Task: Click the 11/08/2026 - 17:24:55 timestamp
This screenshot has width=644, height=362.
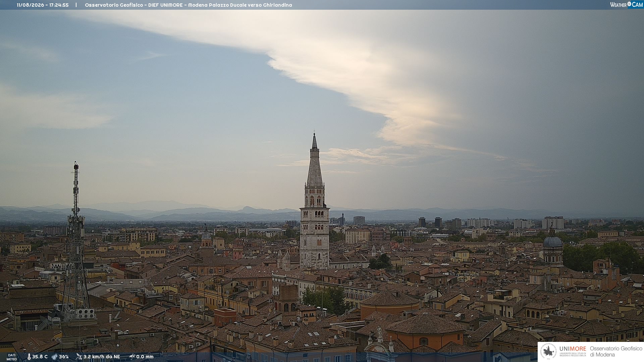Action: coord(43,5)
